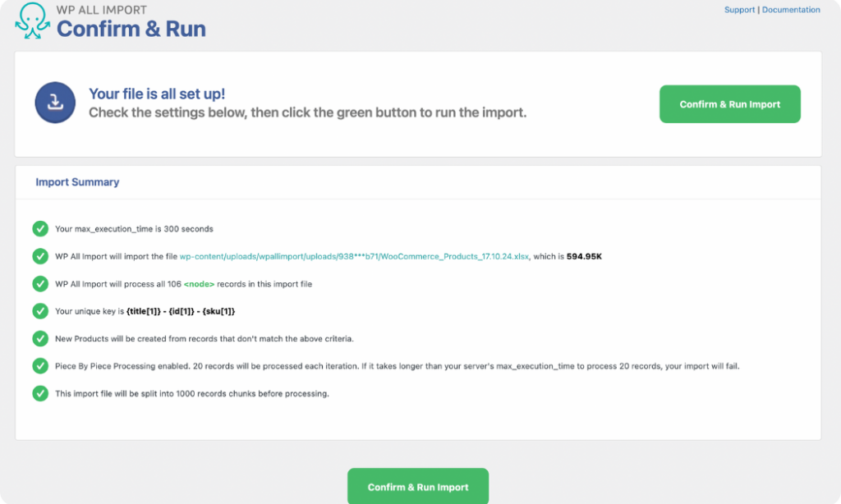
Task: Open the WooCommerce_Products_17.10.24.xlsx file link
Action: coord(354,256)
